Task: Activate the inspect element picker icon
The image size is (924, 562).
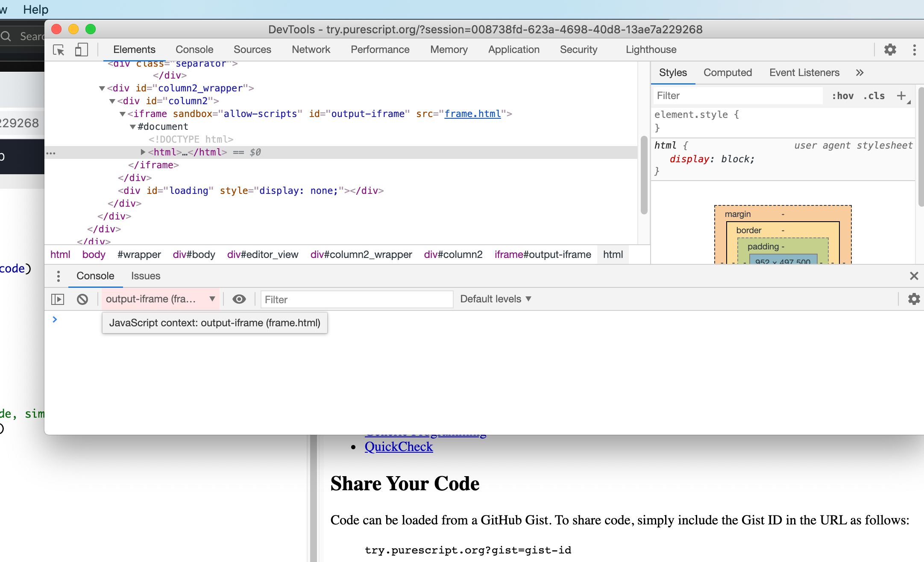Action: (59, 50)
